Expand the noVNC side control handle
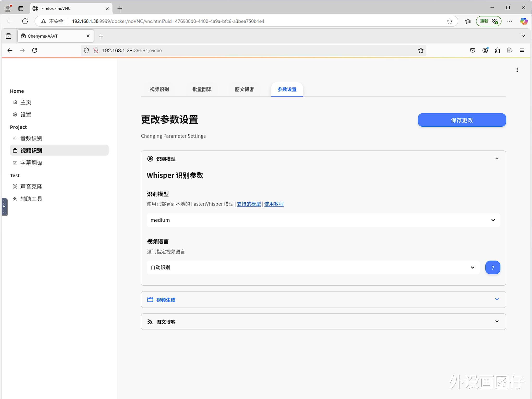532x399 pixels. (4, 207)
